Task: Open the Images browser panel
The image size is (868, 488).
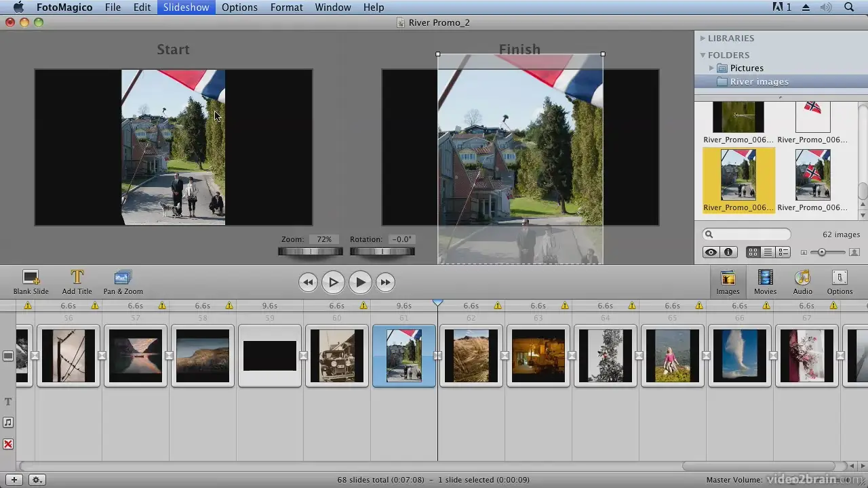Action: coord(728,281)
